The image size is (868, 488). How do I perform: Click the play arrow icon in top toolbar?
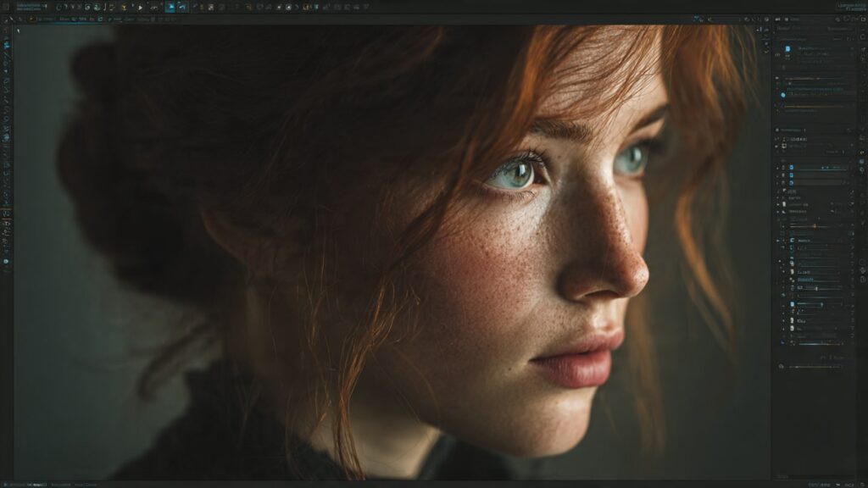click(x=140, y=7)
